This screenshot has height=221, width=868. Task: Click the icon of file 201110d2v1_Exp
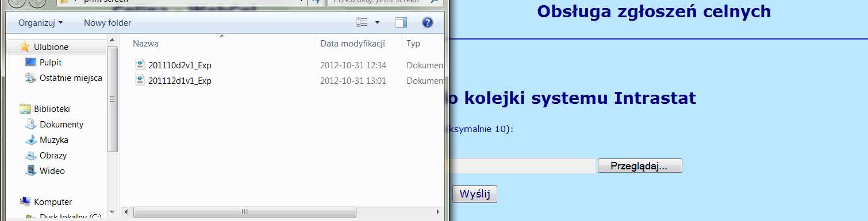140,65
